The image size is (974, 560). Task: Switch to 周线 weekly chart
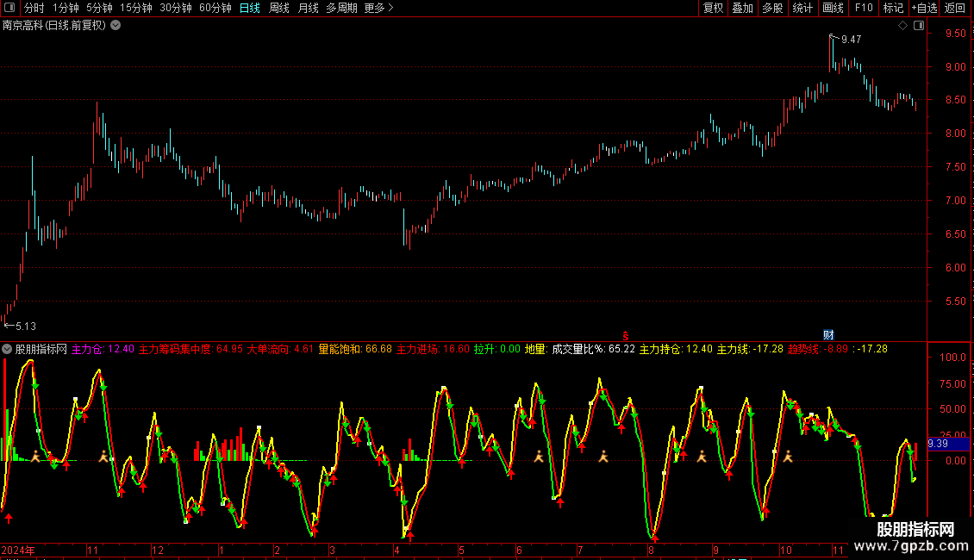point(279,8)
